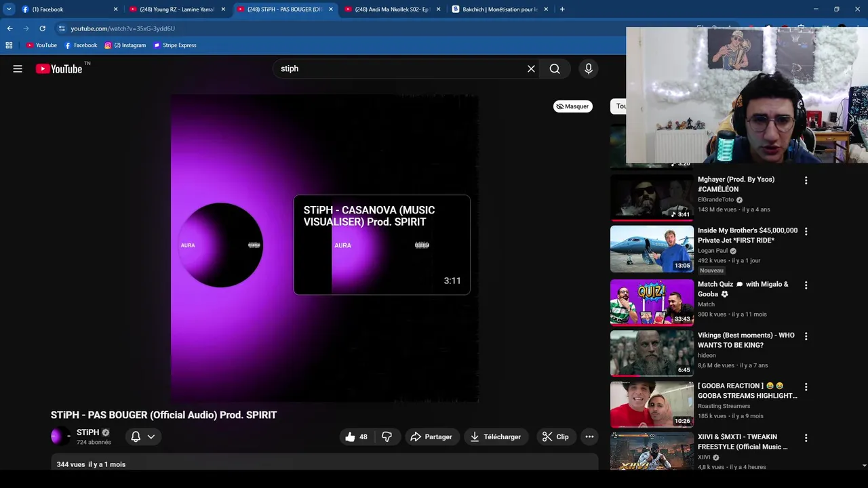The height and width of the screenshot is (488, 868).
Task: Open XIIVI TWEAKIN FREESTYLE video title
Action: click(743, 442)
